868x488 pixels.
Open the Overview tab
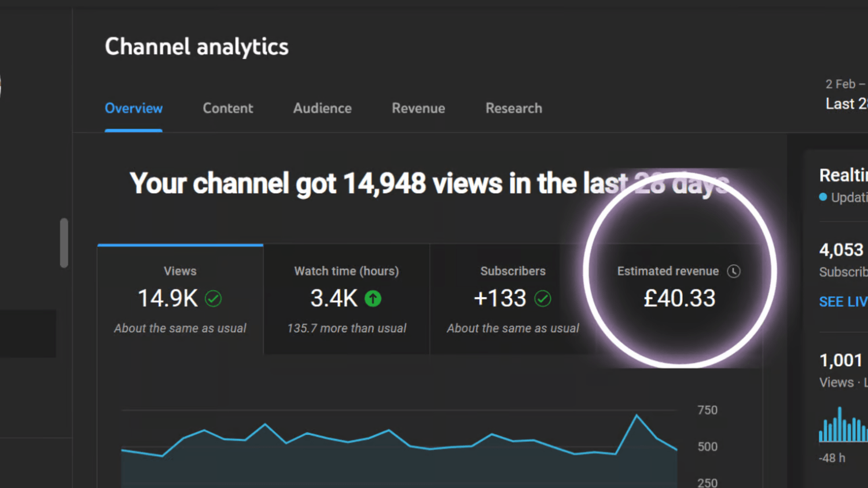(134, 108)
